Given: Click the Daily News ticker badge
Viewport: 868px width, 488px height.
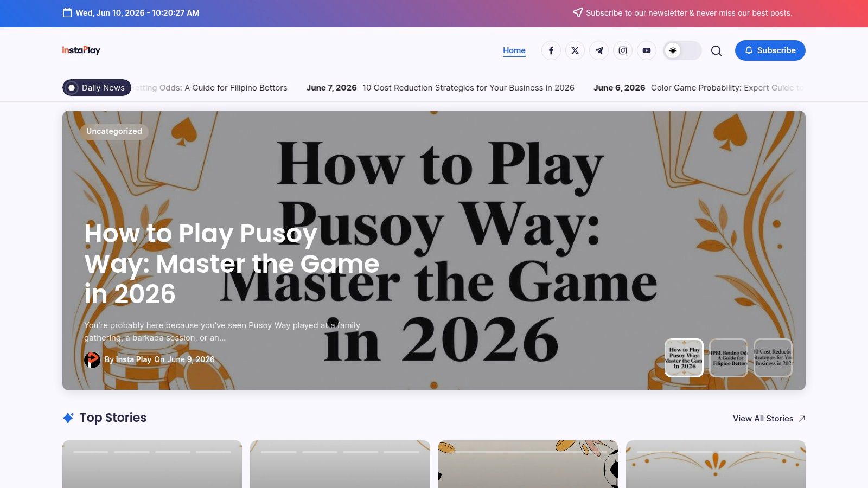Looking at the screenshot, I should [x=97, y=87].
